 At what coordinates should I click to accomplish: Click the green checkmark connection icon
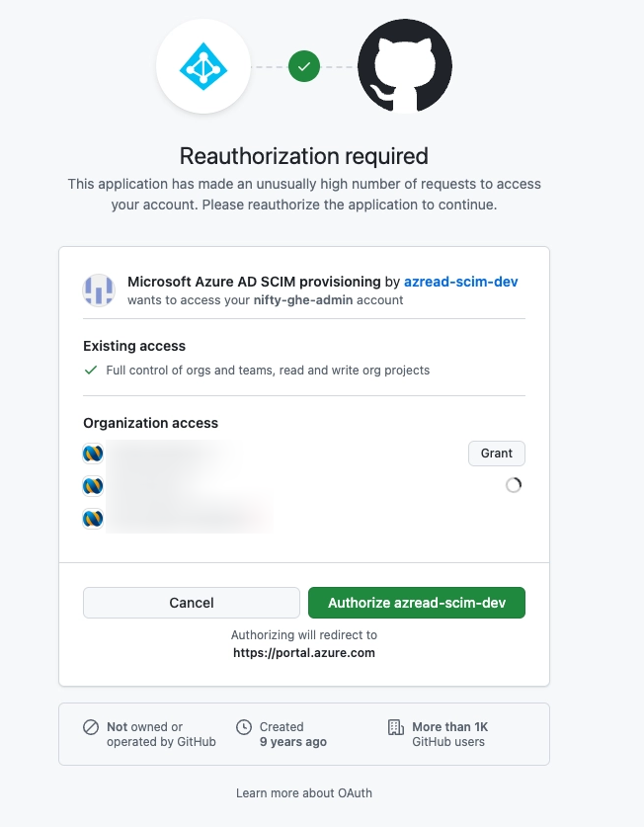[x=304, y=66]
